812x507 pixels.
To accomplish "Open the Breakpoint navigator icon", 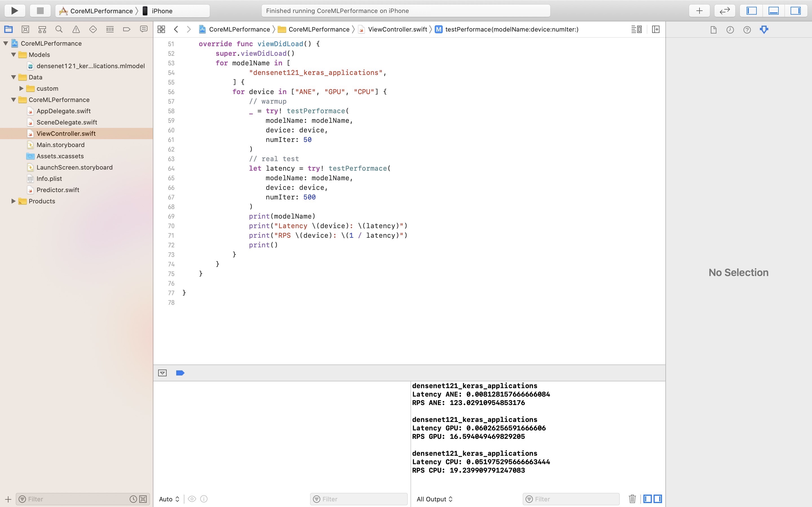I will pyautogui.click(x=127, y=30).
